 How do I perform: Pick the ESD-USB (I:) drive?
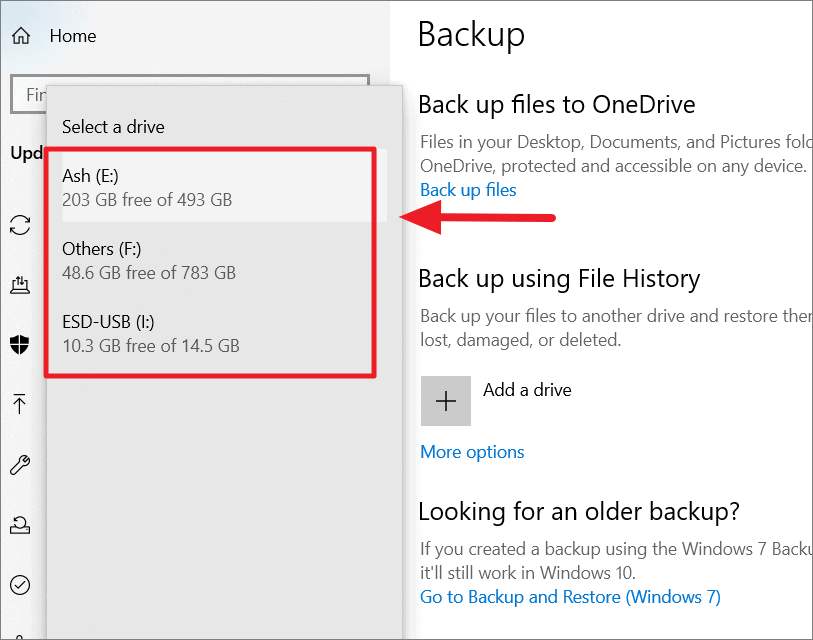[225, 333]
